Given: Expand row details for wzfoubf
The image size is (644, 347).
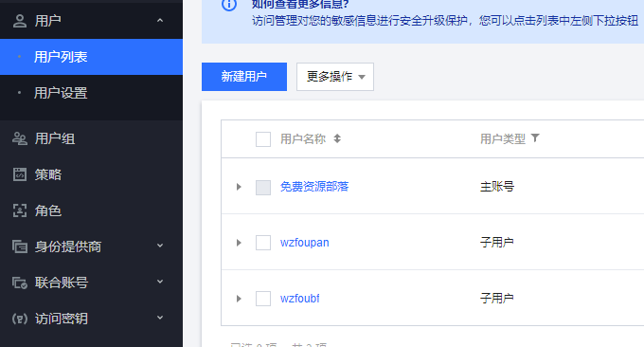Looking at the screenshot, I should tap(239, 299).
